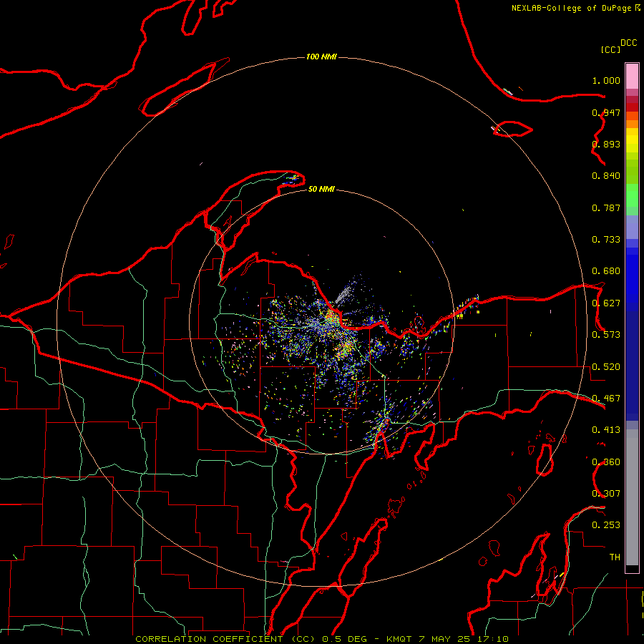Click the TH threshold label on the scale
Viewport: 644px width, 644px height.
[615, 557]
